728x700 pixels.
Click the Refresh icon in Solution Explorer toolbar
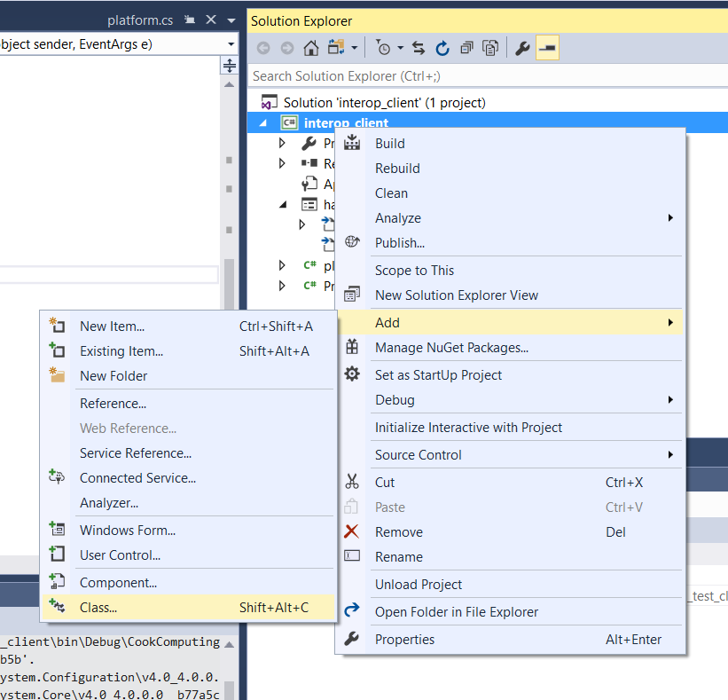pos(442,48)
